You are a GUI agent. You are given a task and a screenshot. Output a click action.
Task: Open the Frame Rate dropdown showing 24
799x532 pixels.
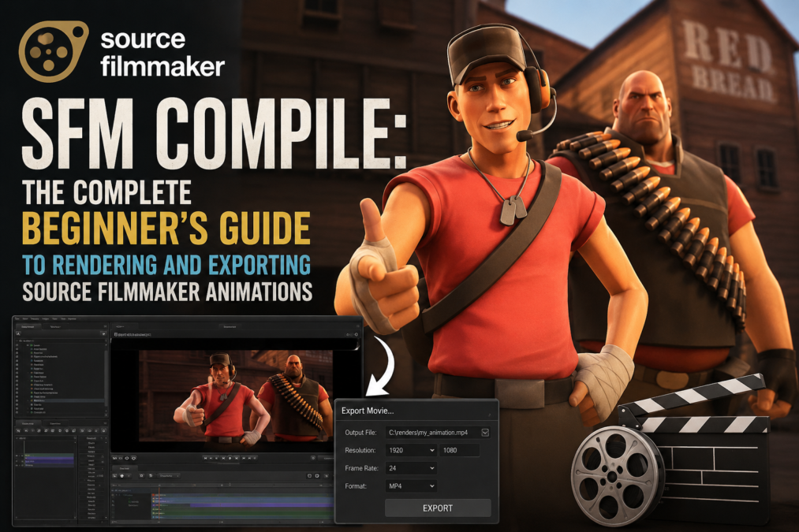point(411,468)
